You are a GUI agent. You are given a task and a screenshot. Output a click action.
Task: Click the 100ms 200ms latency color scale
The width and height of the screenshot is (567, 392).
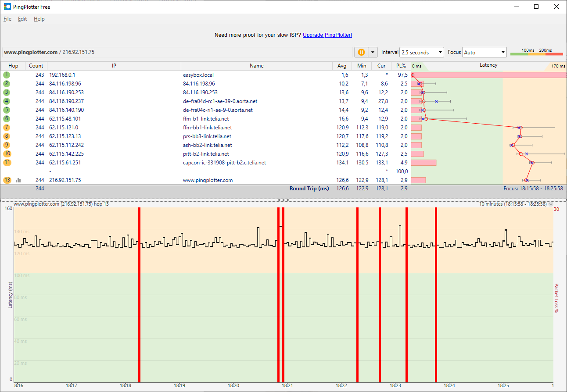point(536,52)
